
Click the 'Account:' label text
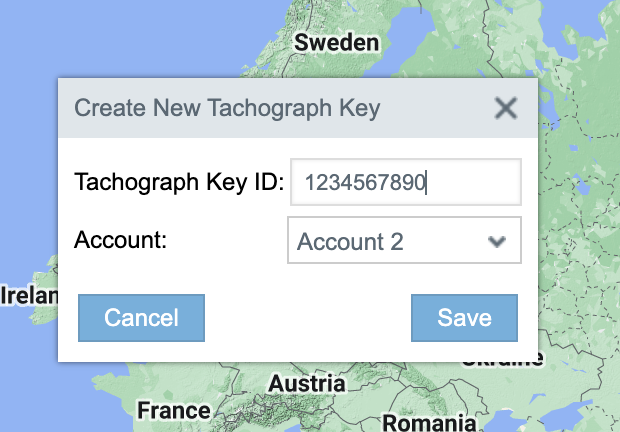click(120, 241)
